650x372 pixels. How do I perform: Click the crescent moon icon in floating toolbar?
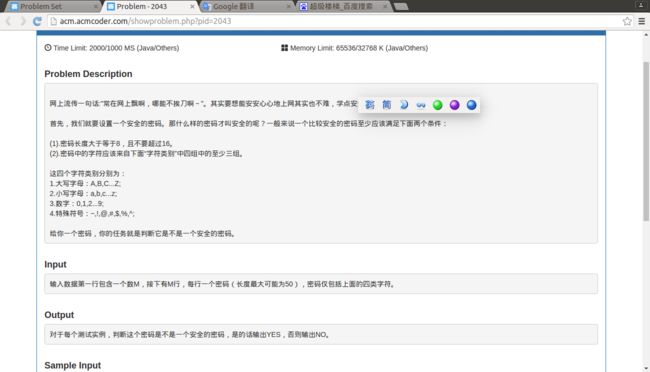coord(404,105)
